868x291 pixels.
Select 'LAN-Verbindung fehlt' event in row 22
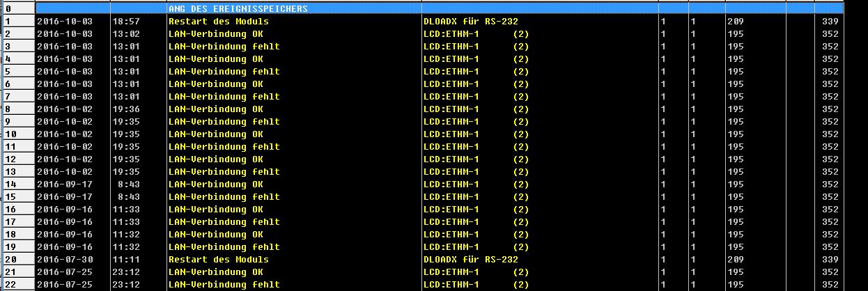(224, 285)
